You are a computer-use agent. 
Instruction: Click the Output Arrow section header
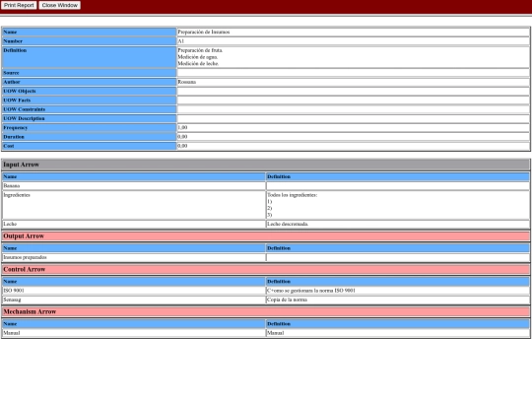coord(266,236)
